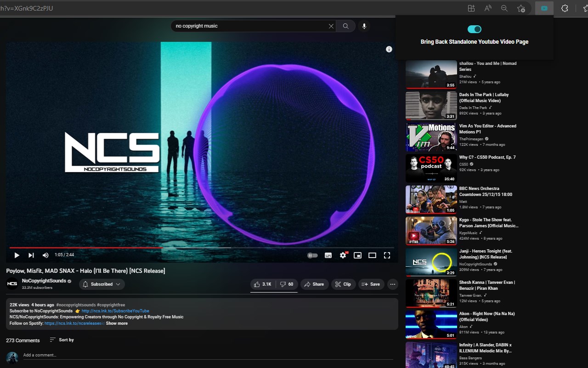Image resolution: width=588 pixels, height=368 pixels.
Task: Click the Bass Bangers channel name
Action: tap(471, 358)
